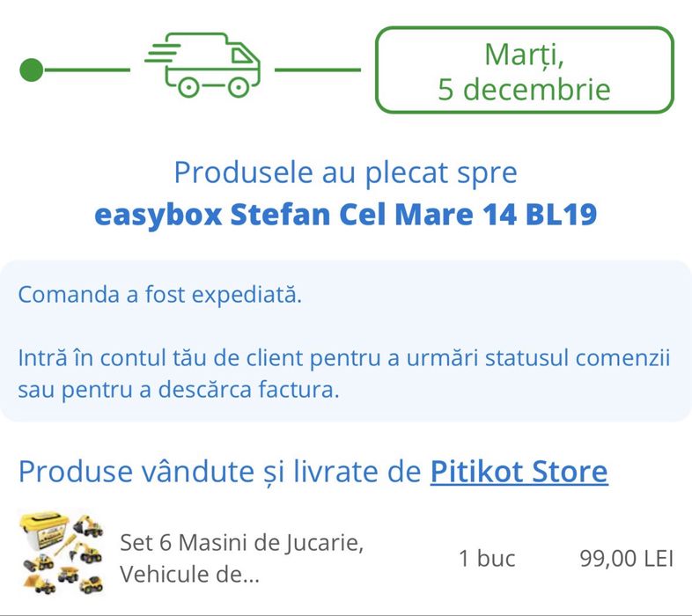The image size is (692, 616).
Task: Click the 99,00 LEI price
Action: click(x=626, y=558)
